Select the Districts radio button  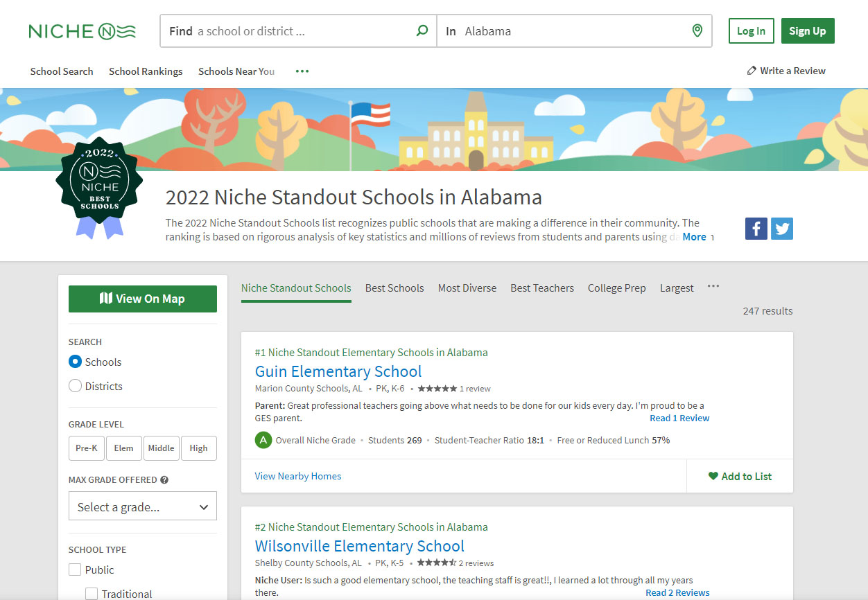click(x=76, y=386)
